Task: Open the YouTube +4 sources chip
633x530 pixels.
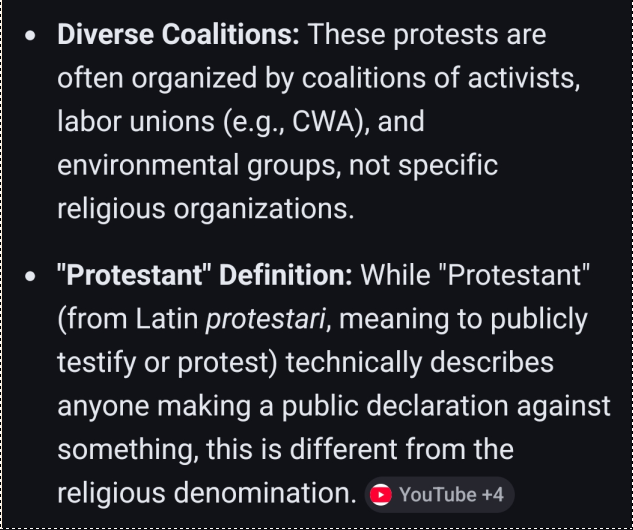Action: 438,494
